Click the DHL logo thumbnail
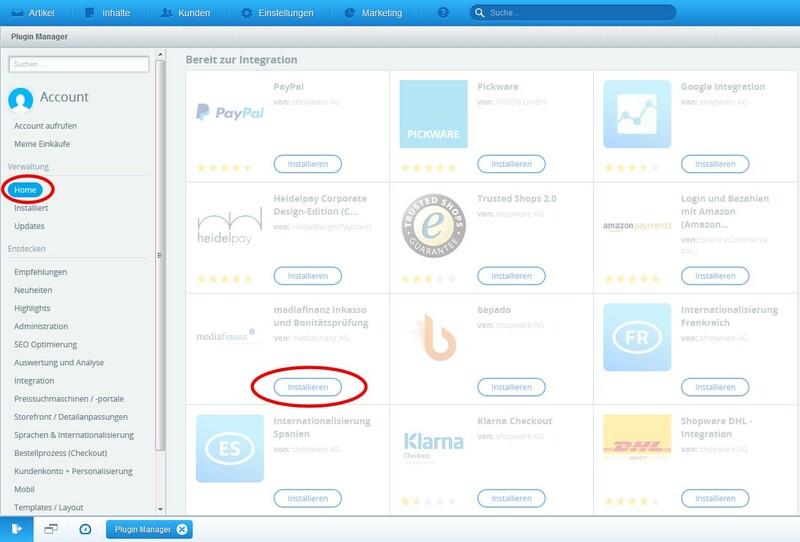Viewport: 800px width, 542px height. tap(637, 438)
